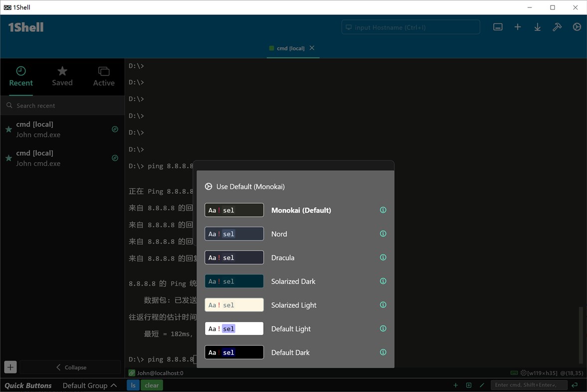Open the first cmd [local] John cmd.exe session
The width and height of the screenshot is (587, 392).
[62, 130]
